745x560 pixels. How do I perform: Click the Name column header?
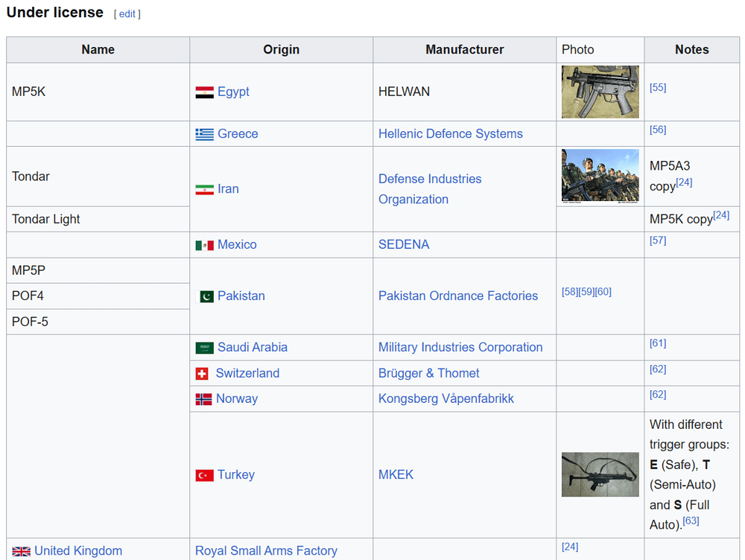98,49
